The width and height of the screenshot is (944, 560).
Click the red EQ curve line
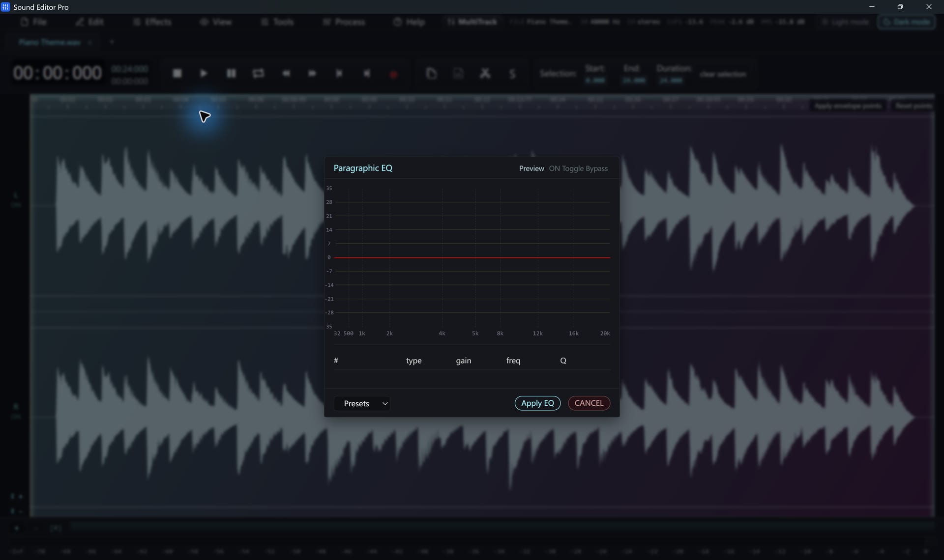point(472,257)
